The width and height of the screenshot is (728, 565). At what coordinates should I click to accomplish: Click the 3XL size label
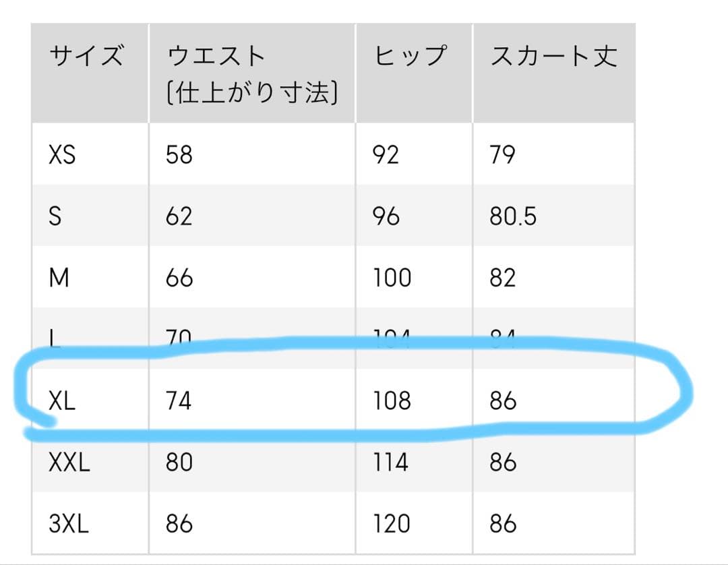point(69,524)
